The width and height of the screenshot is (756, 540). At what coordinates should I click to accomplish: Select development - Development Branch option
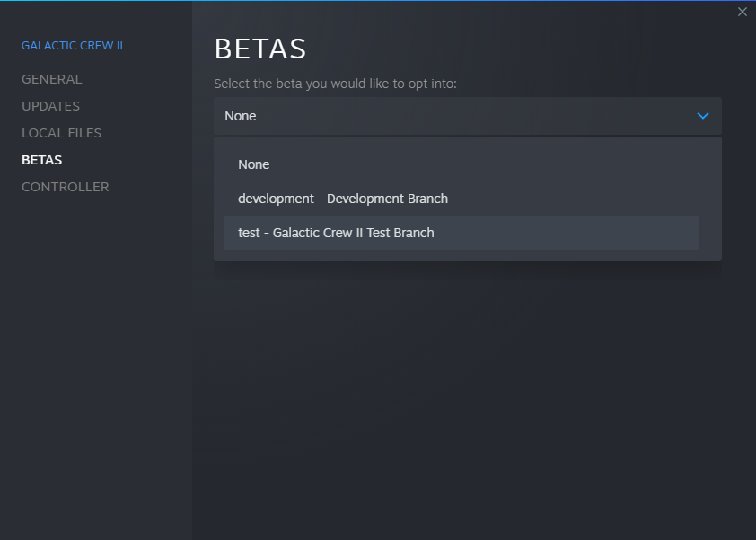343,199
